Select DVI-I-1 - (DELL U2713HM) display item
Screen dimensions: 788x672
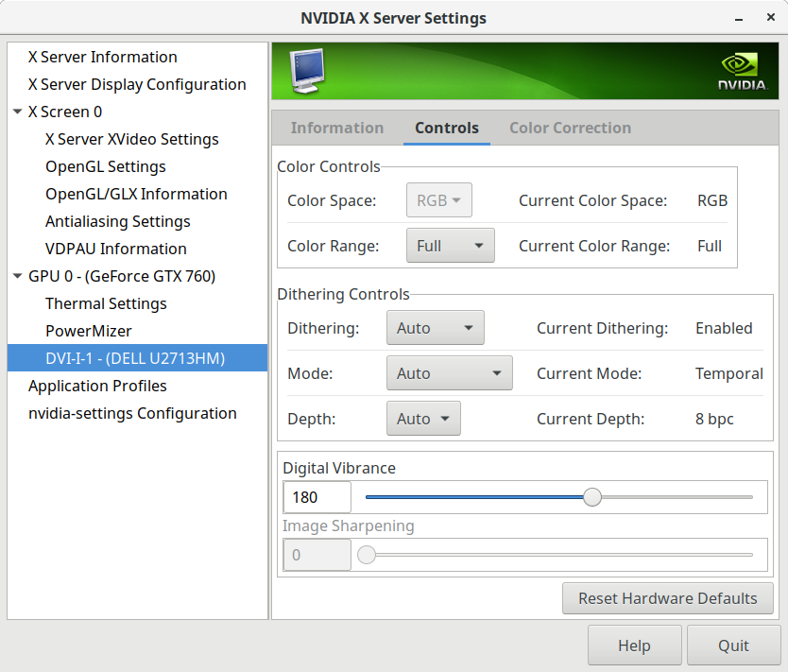click(137, 358)
